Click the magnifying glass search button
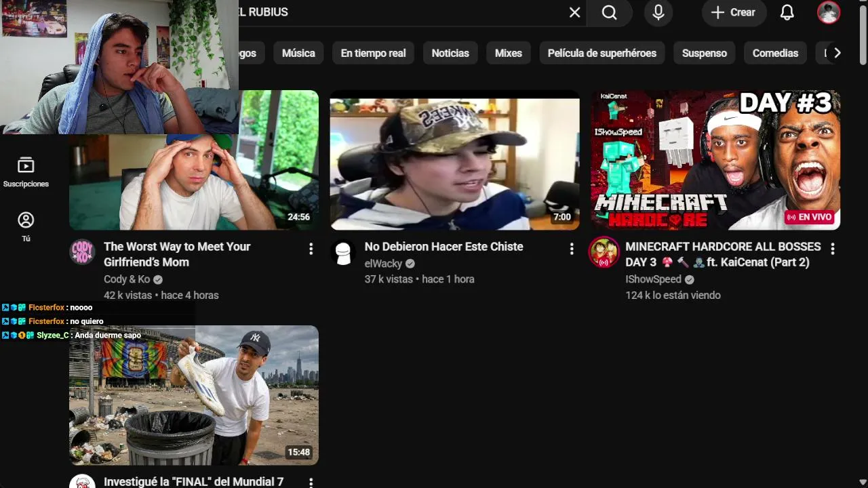 pyautogui.click(x=610, y=12)
